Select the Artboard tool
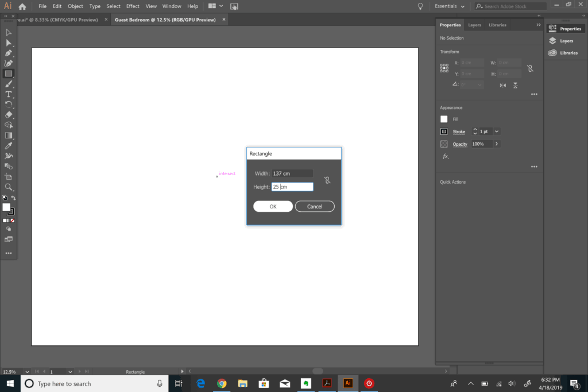Viewport: 588px width, 392px height. pyautogui.click(x=8, y=177)
